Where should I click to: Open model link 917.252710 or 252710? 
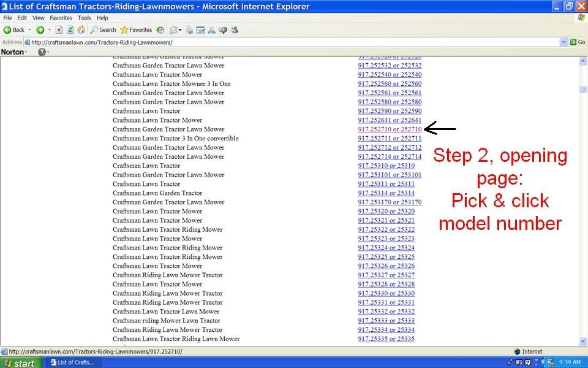point(390,129)
